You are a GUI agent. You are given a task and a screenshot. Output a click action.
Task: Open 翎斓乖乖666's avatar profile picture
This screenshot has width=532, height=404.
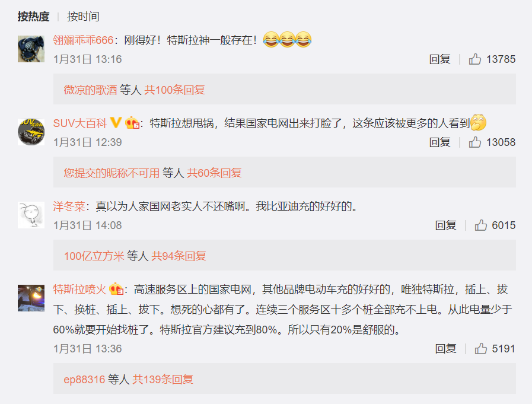point(31,49)
